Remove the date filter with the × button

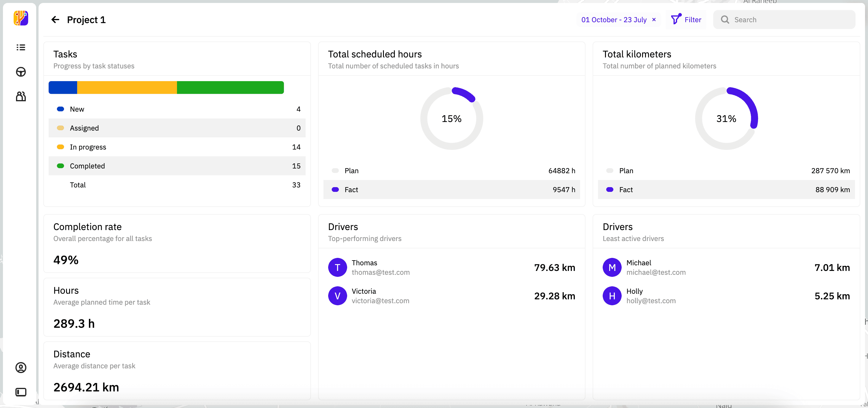tap(654, 20)
